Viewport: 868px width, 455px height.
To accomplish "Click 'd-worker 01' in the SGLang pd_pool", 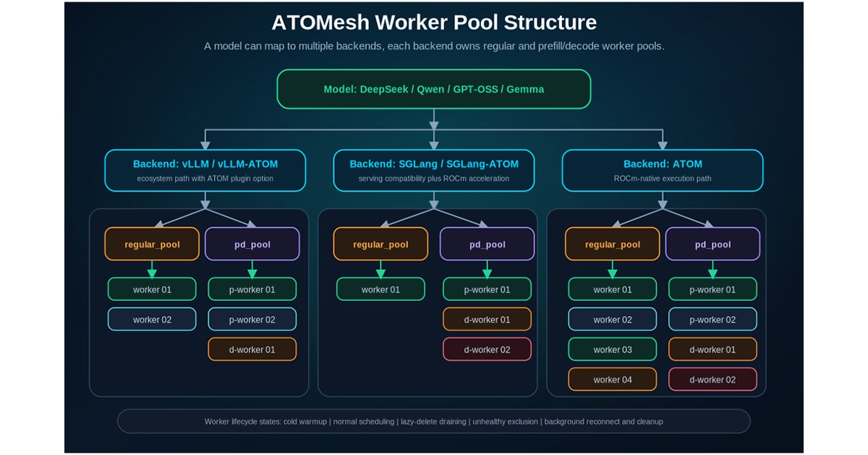I will pyautogui.click(x=487, y=319).
